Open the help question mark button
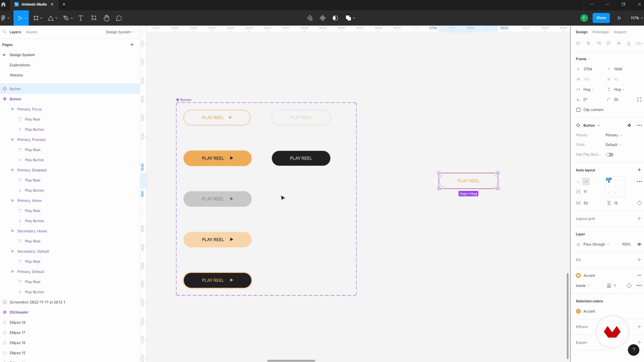This screenshot has height=362, width=644. (x=633, y=350)
